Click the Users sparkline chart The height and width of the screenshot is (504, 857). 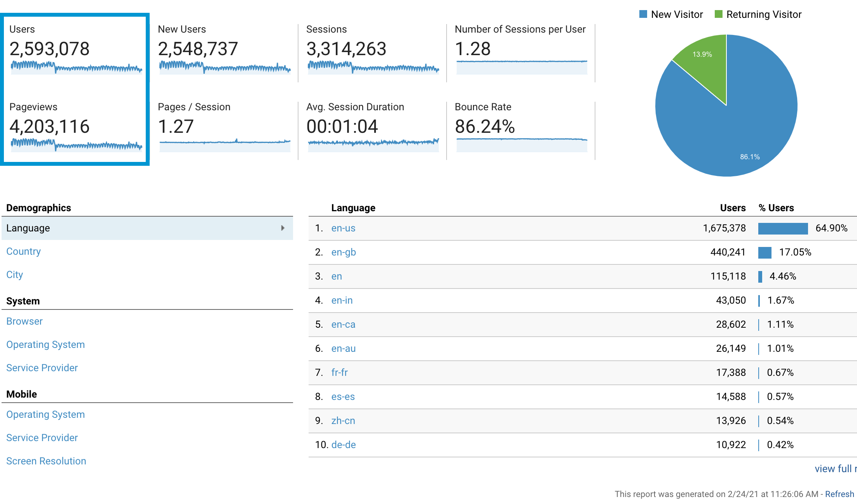76,67
